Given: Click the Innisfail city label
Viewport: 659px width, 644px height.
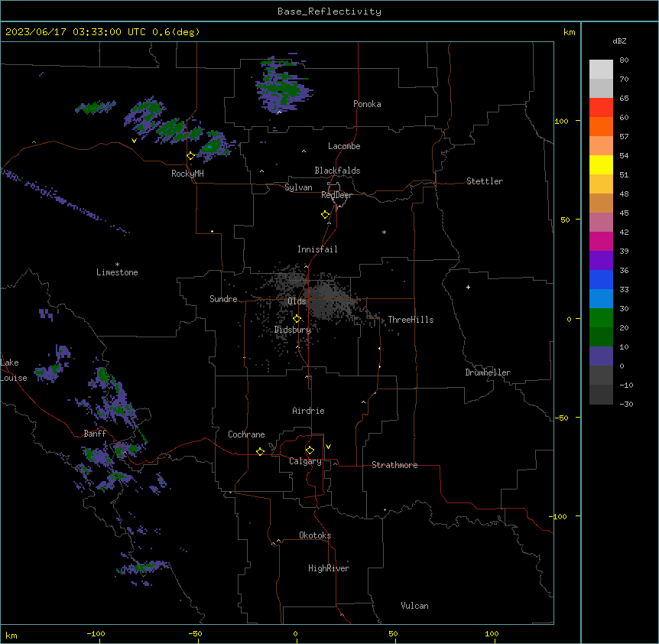Looking at the screenshot, I should [x=317, y=249].
